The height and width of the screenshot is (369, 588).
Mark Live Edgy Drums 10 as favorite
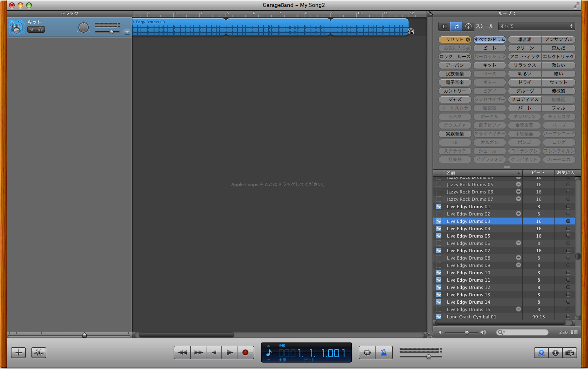point(568,273)
